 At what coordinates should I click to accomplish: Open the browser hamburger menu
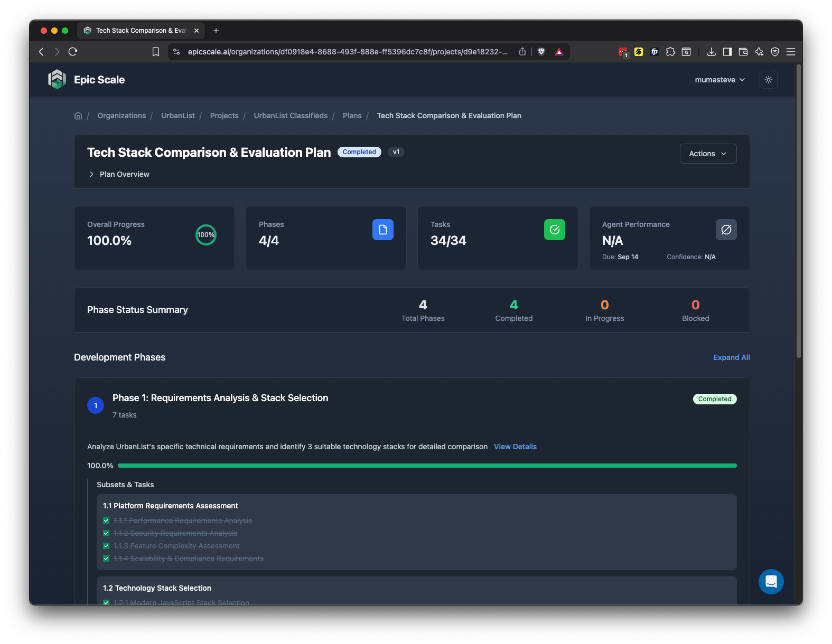click(x=791, y=52)
